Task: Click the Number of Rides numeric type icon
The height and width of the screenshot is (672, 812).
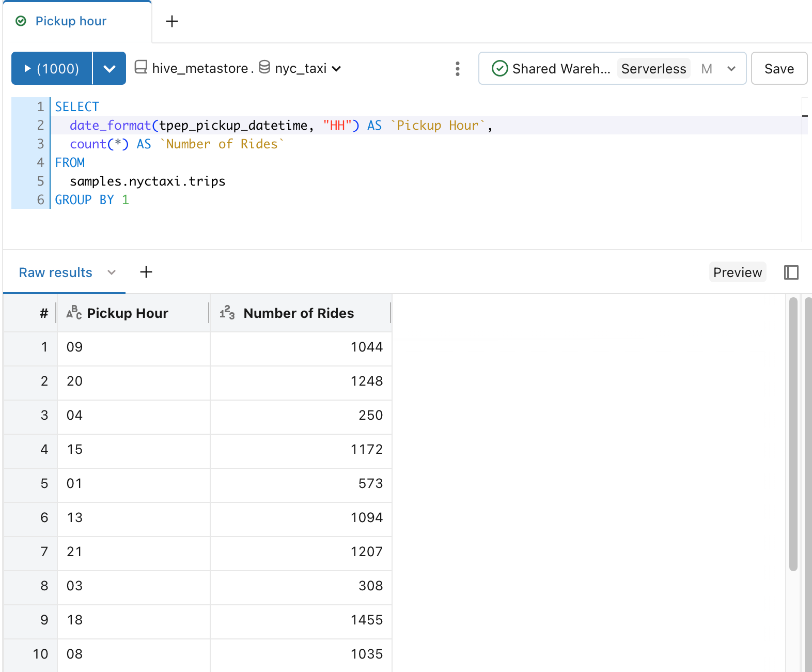Action: pos(227,313)
